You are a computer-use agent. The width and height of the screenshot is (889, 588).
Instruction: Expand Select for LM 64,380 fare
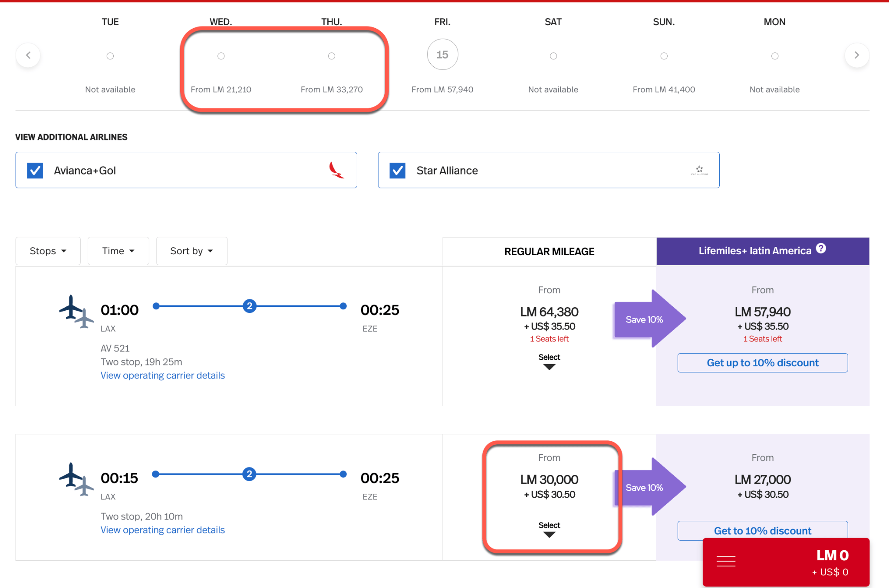(549, 361)
